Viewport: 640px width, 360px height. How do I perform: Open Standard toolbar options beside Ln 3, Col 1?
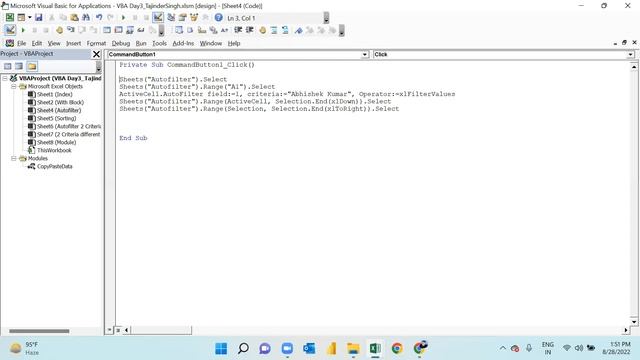[x=326, y=18]
